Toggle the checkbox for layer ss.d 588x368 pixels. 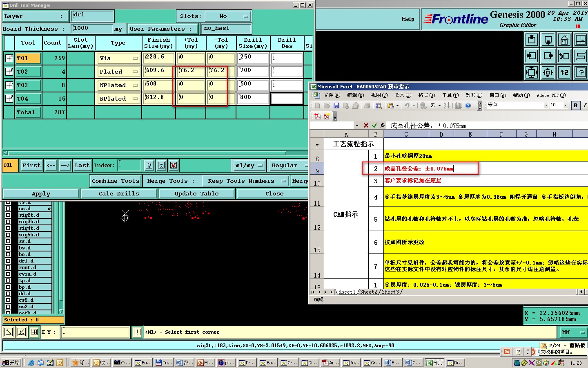coord(8,241)
